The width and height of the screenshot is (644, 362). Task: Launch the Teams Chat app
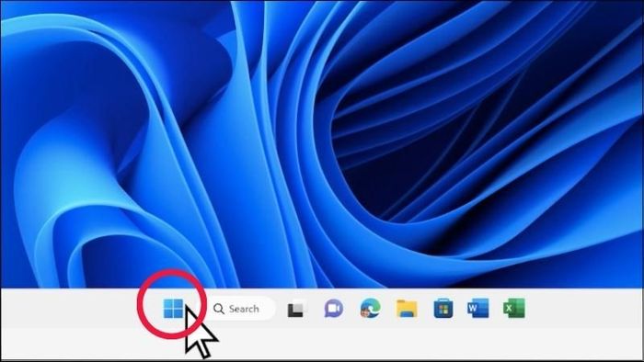(x=333, y=309)
